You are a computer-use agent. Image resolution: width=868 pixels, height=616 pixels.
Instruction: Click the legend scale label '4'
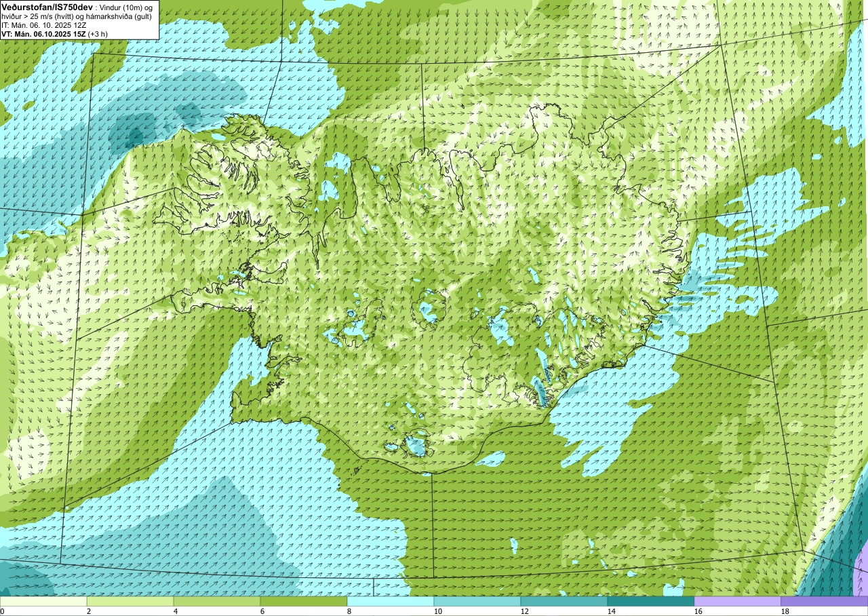pyautogui.click(x=177, y=611)
